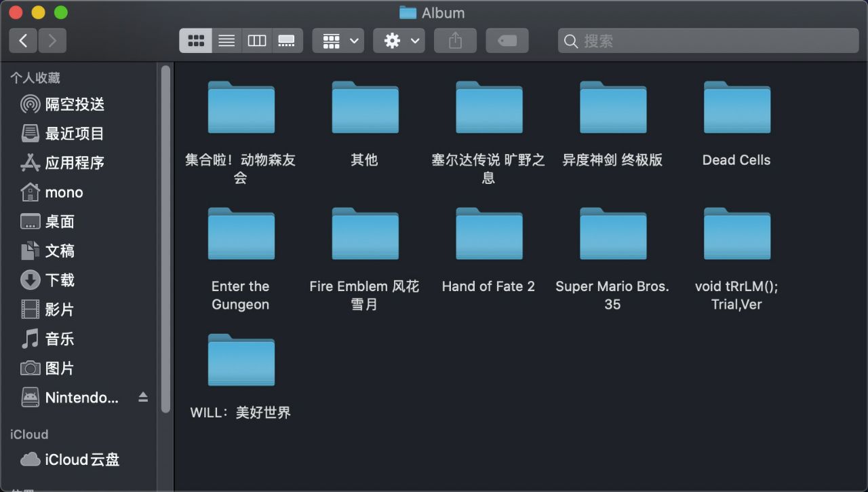868x492 pixels.
Task: Click the sidebar vertical scrollbar
Action: (x=165, y=239)
